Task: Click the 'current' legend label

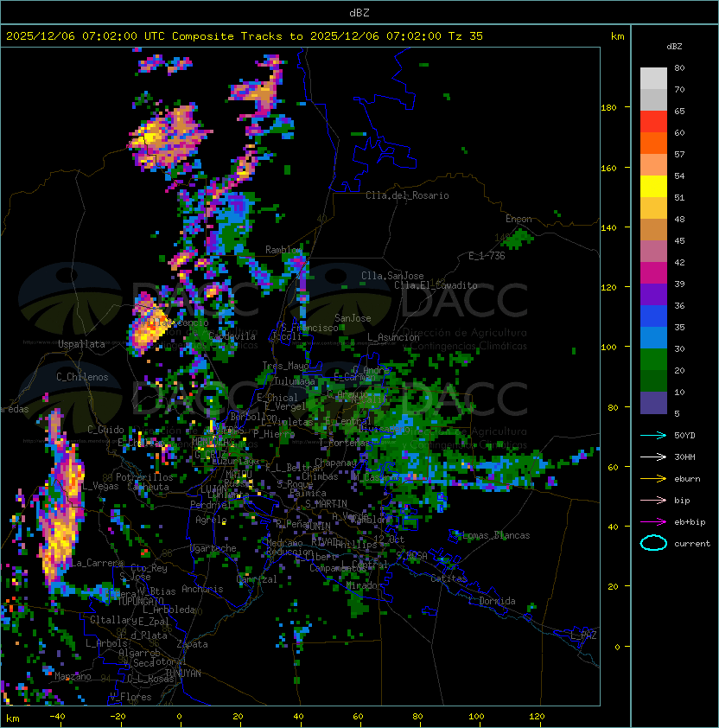Action: 692,544
